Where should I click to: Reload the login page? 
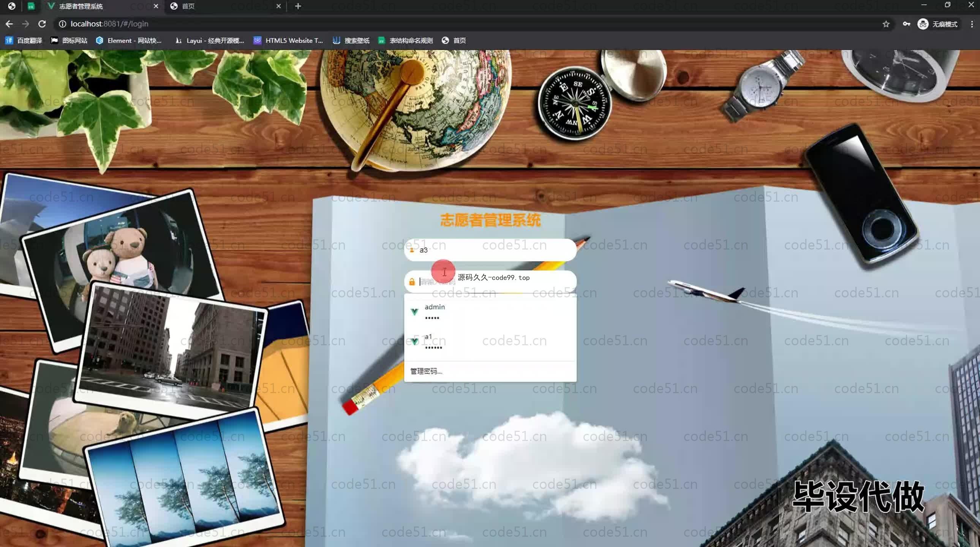42,24
